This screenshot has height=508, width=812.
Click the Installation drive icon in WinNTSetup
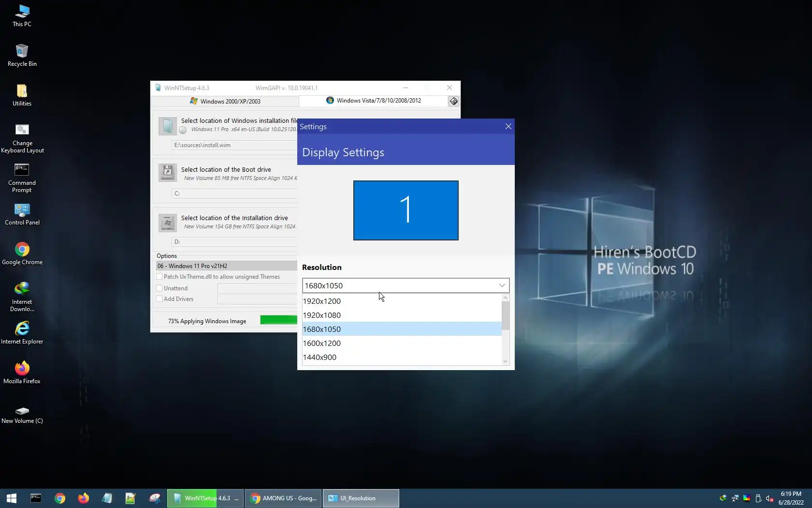168,223
